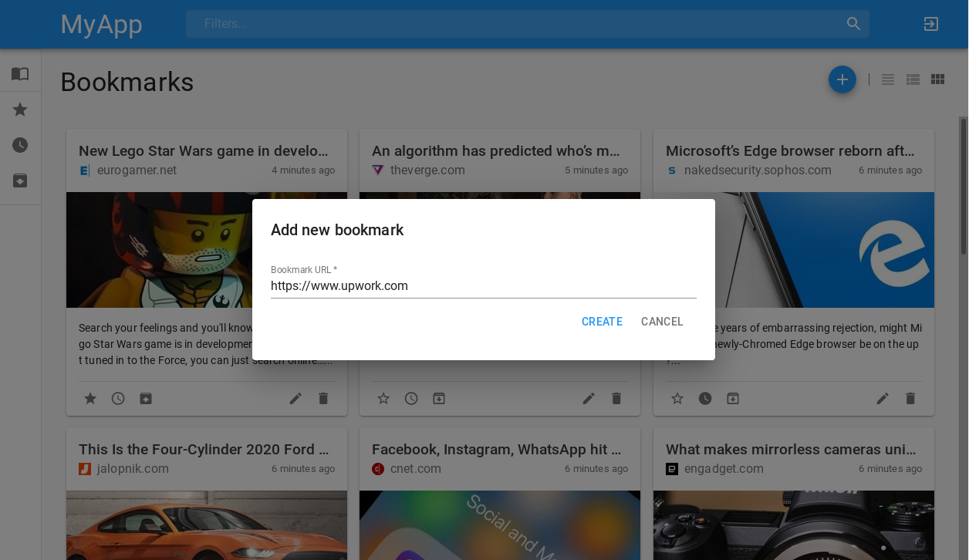Edit the Lego Star Wars bookmark
The width and height of the screenshot is (969, 560).
click(295, 399)
